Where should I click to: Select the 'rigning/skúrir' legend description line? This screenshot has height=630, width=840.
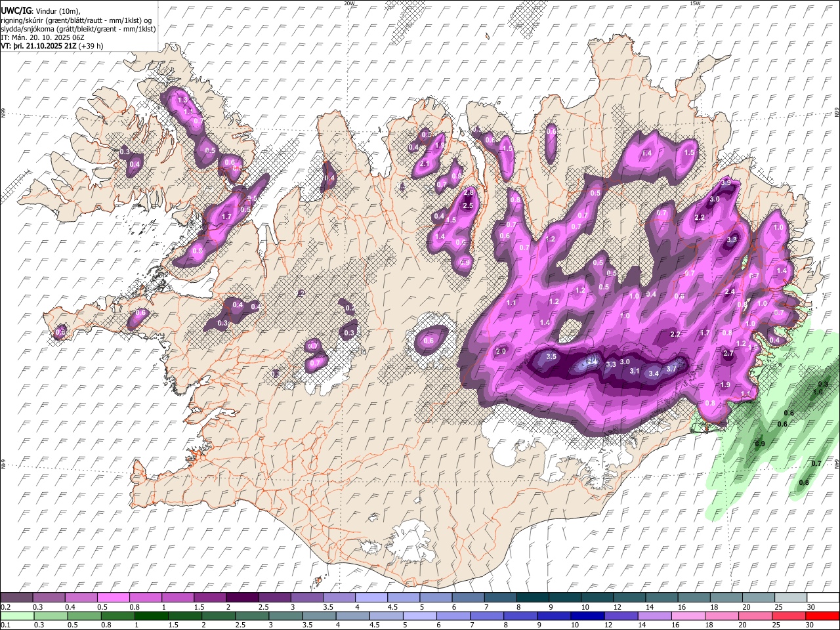[x=76, y=20]
